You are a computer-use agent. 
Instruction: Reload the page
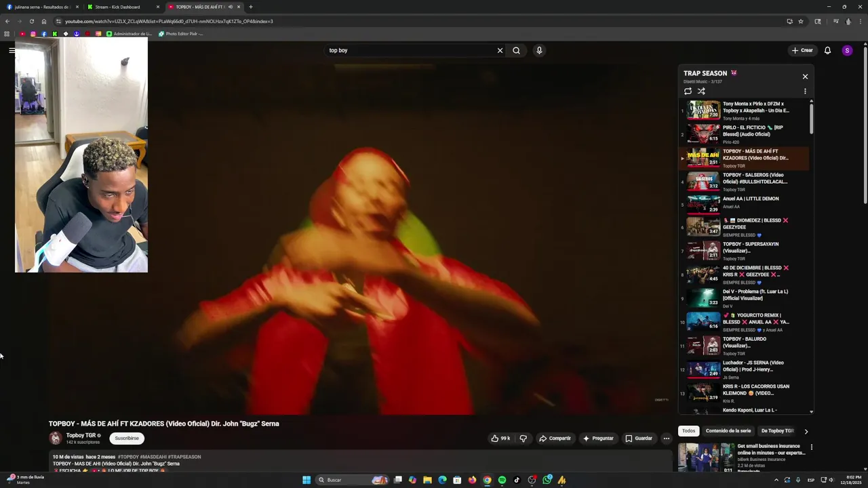[31, 21]
